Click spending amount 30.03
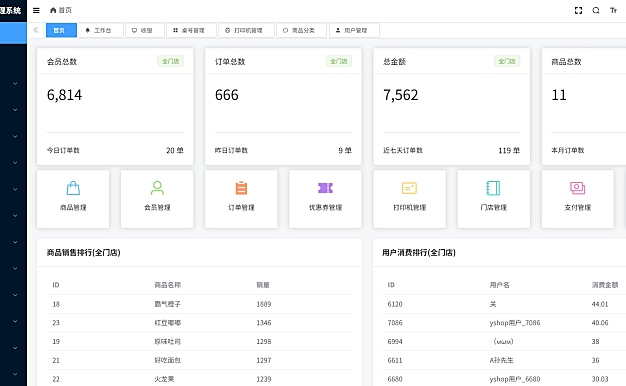 coord(600,379)
